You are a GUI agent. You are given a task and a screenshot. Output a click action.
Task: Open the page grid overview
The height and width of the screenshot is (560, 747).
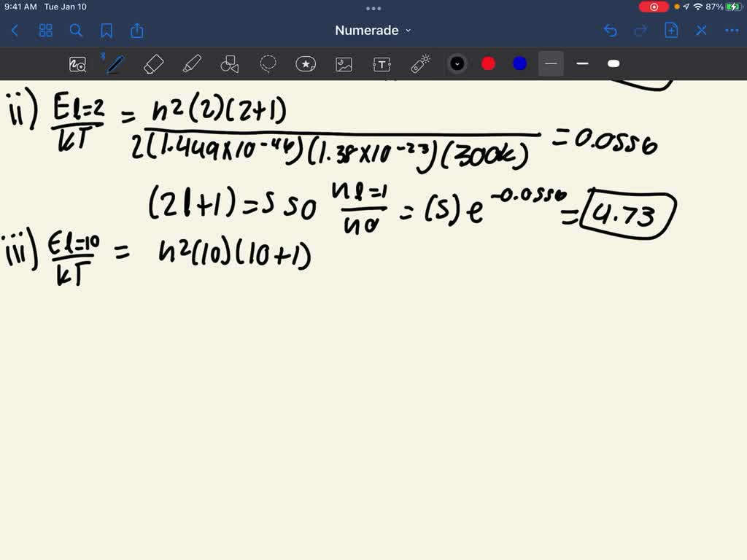click(45, 31)
